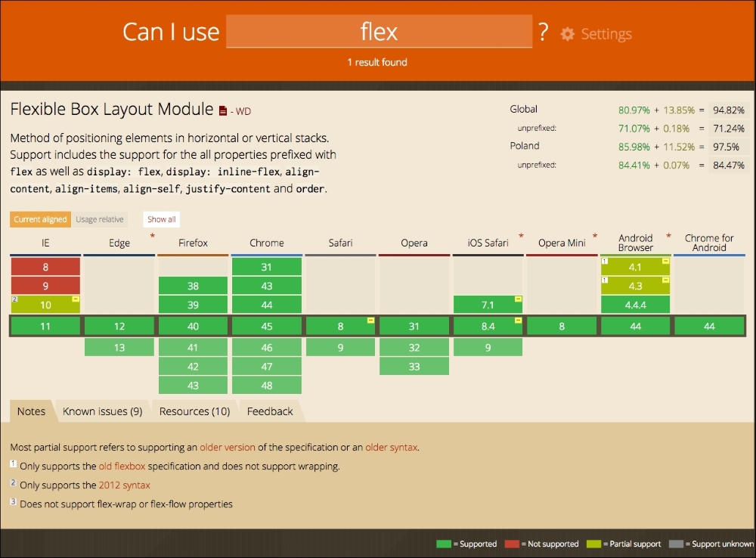
Task: Select the Firefox 40 cell
Action: 193,327
